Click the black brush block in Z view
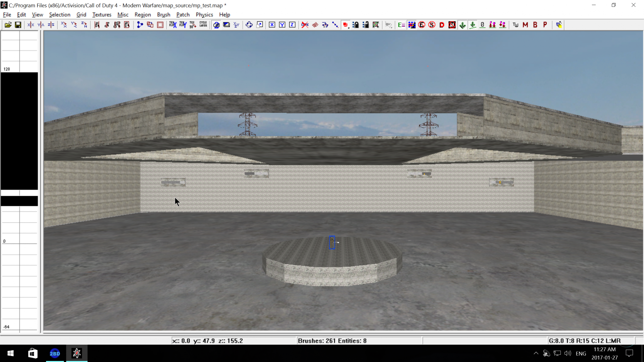The height and width of the screenshot is (362, 644). 19,131
